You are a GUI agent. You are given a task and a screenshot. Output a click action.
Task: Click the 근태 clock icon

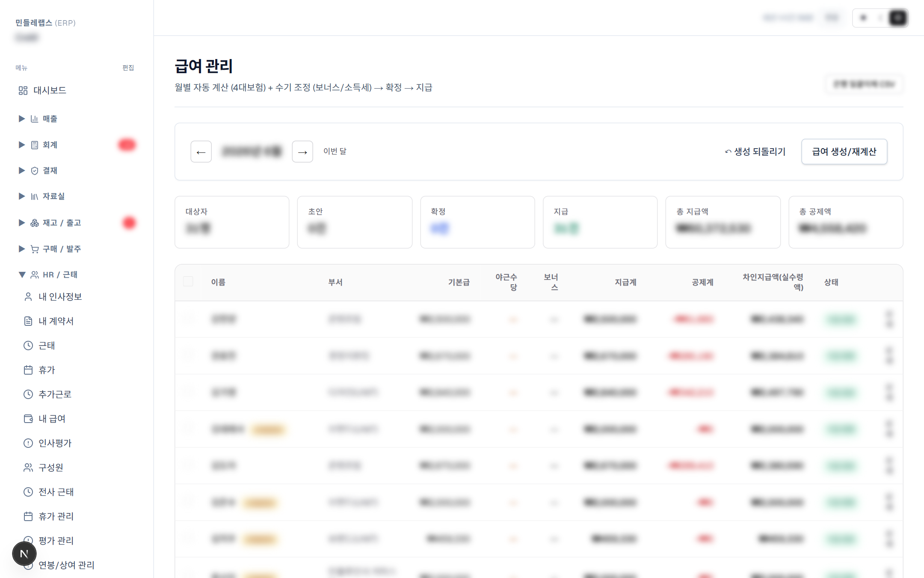tap(28, 346)
